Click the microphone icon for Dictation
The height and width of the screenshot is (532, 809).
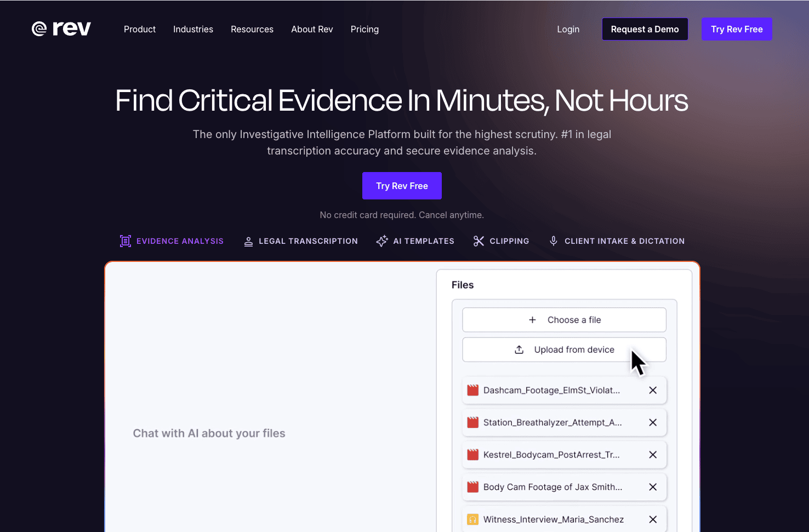554,241
